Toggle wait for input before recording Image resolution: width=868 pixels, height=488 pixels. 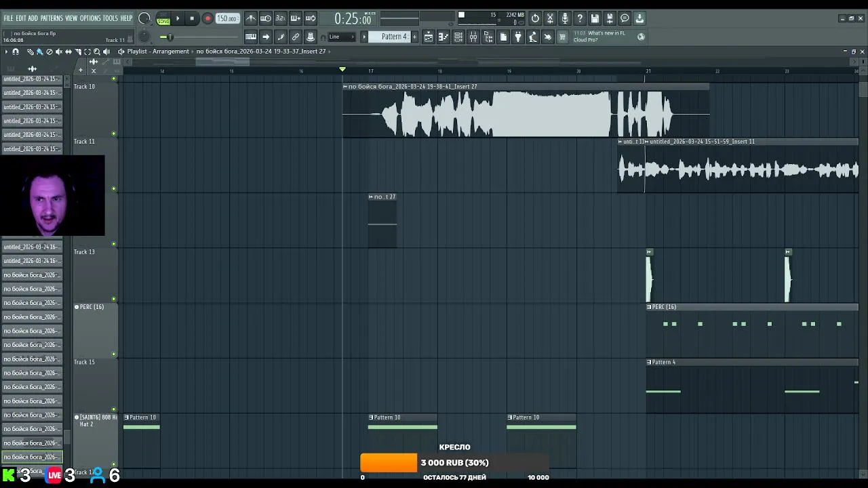[x=266, y=18]
